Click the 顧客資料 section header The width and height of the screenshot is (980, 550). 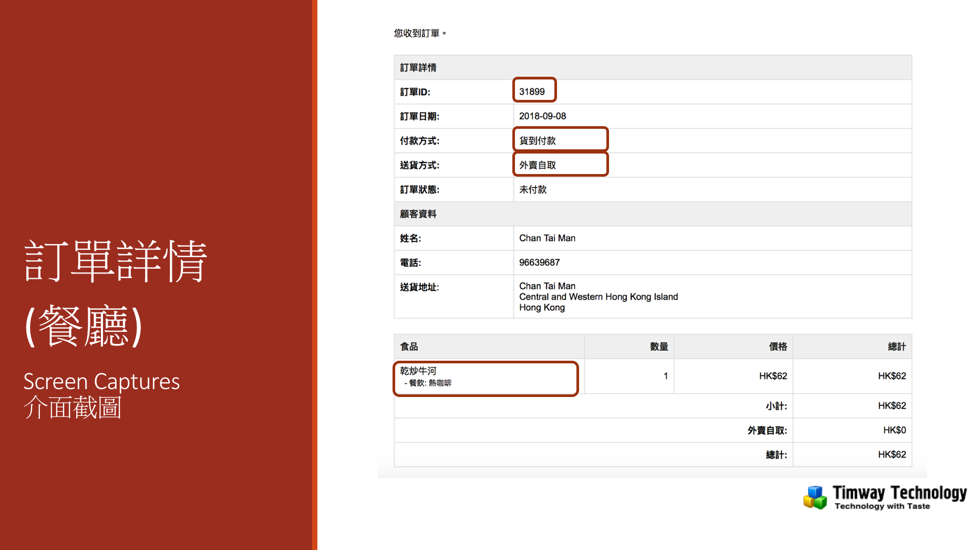pos(418,214)
